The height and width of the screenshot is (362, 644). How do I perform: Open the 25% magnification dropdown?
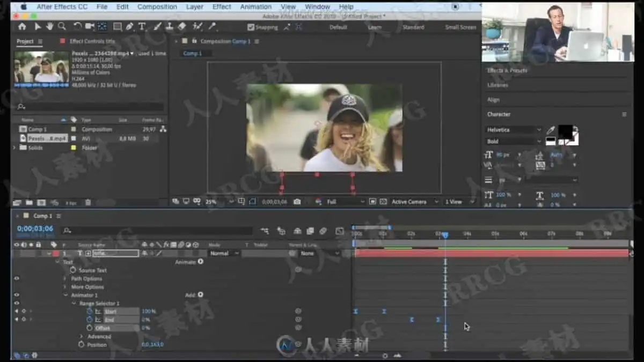[x=219, y=202]
